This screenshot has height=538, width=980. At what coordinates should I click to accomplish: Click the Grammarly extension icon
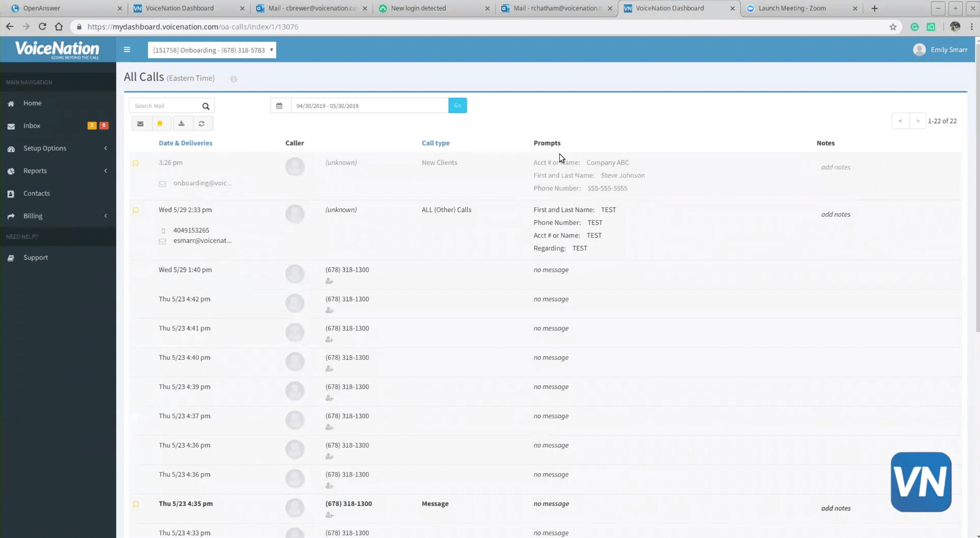914,27
